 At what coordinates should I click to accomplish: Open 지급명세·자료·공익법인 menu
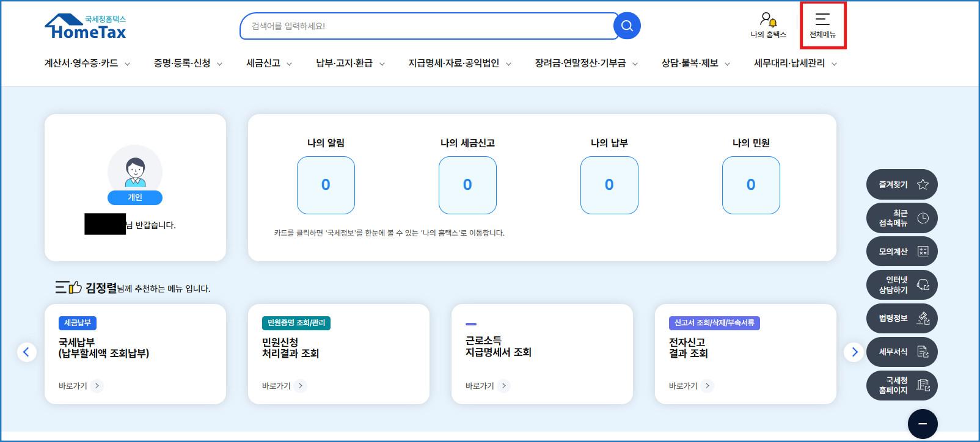[x=454, y=63]
